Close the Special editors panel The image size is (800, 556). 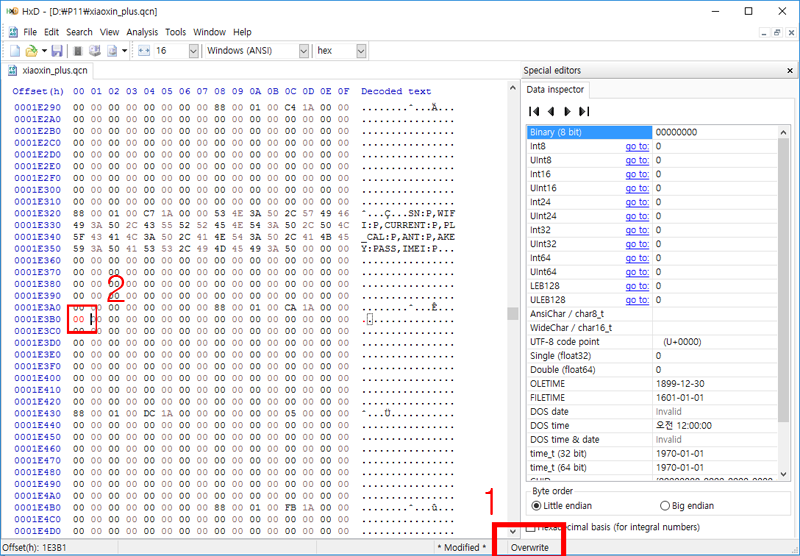point(790,70)
